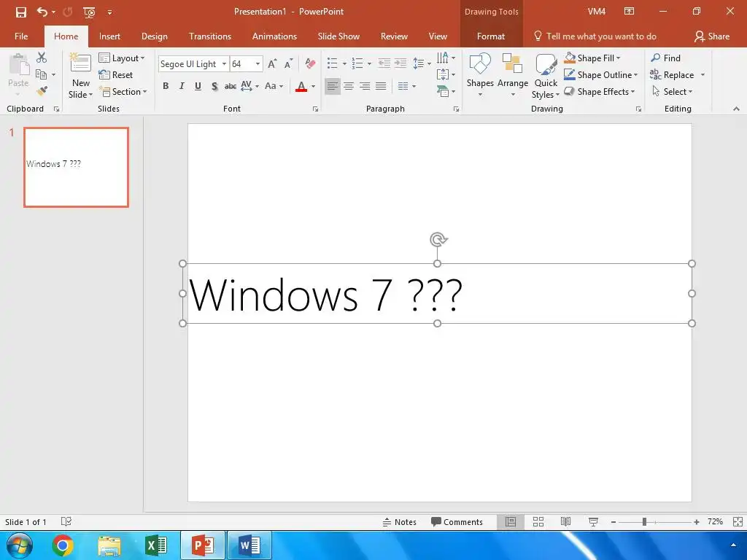
Task: Collapse the ribbon arrow
Action: click(x=736, y=109)
